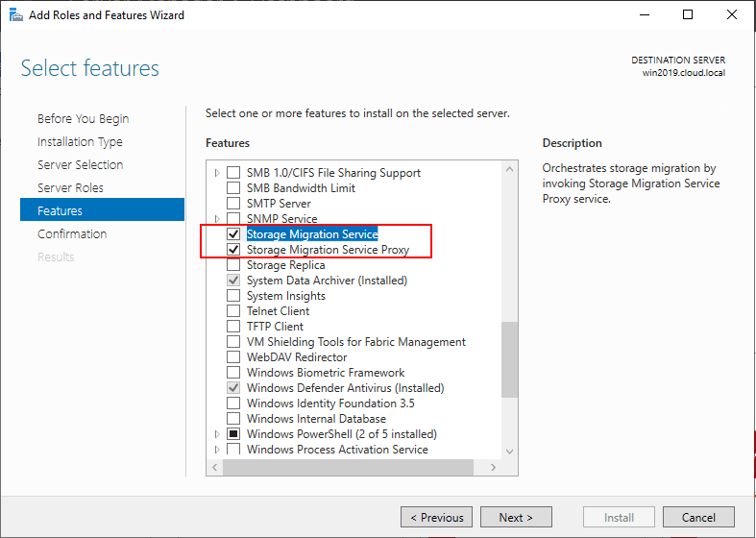756x538 pixels.
Task: Click the Previous button
Action: tap(437, 517)
